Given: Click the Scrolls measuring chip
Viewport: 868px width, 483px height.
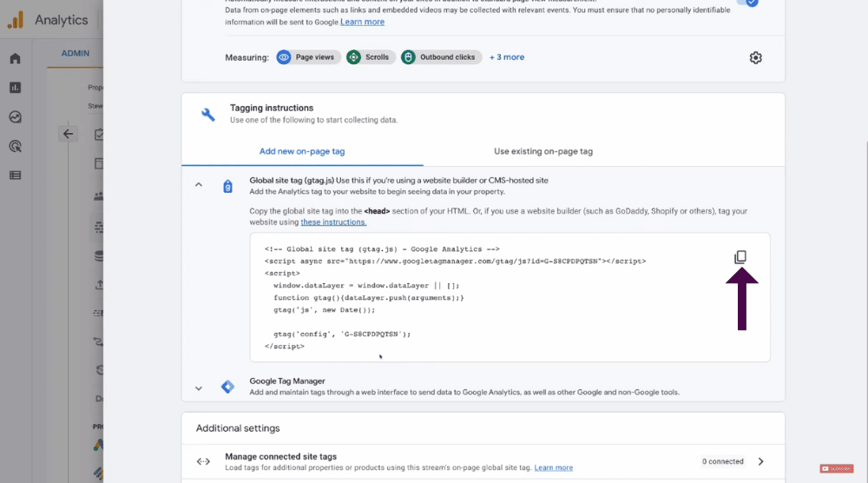Looking at the screenshot, I should 371,57.
